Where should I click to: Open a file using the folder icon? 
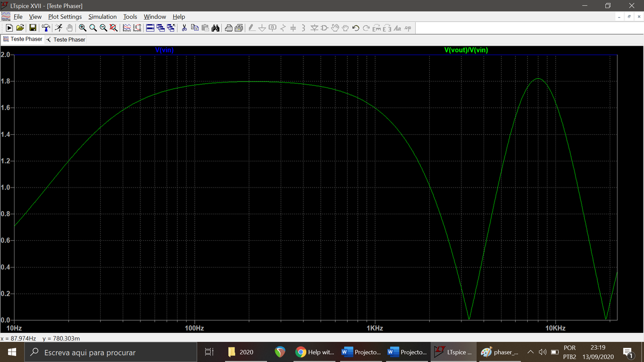(x=20, y=28)
